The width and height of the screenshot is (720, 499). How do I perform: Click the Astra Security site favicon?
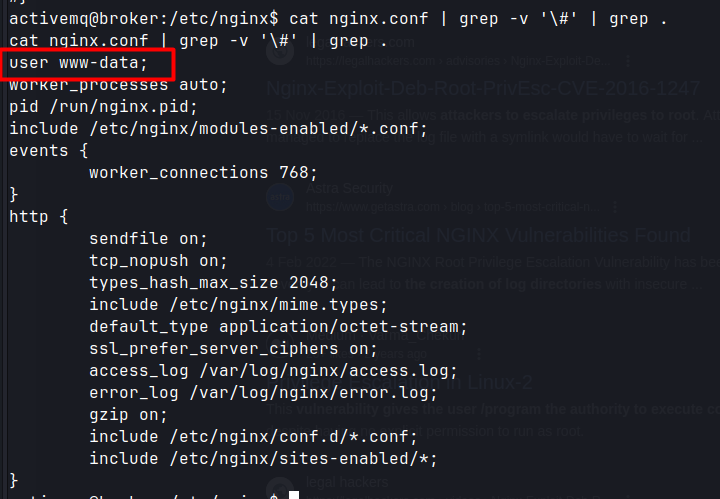click(280, 197)
